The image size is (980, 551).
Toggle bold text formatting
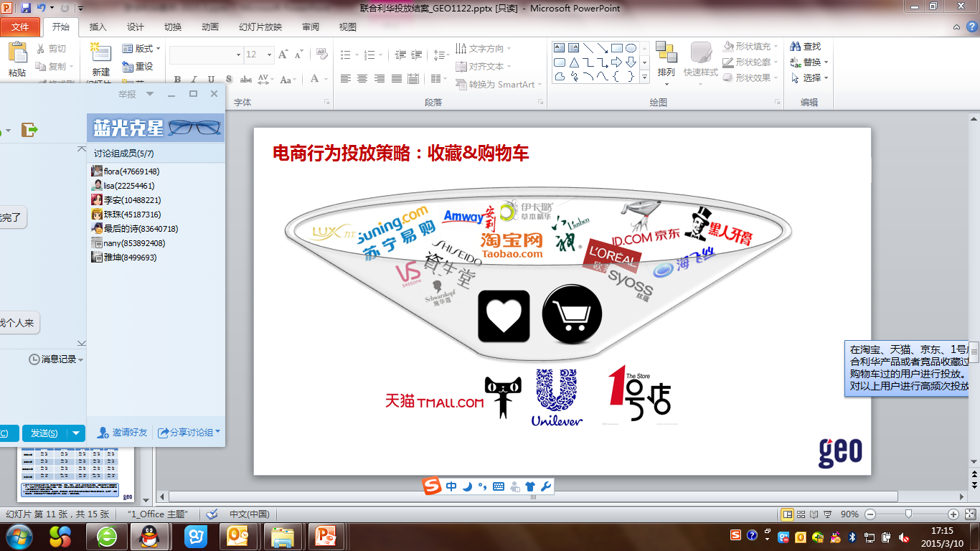[x=177, y=79]
